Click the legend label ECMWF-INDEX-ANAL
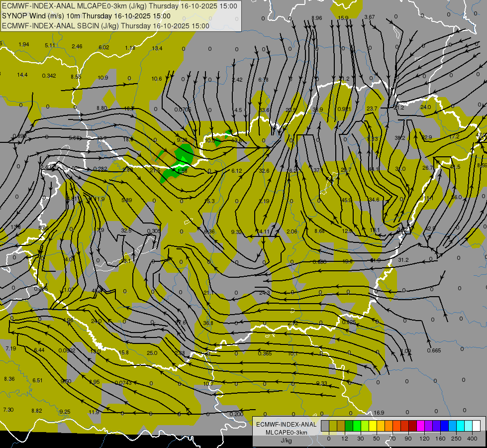Screen dimensions: 487x448 pyautogui.click(x=286, y=425)
